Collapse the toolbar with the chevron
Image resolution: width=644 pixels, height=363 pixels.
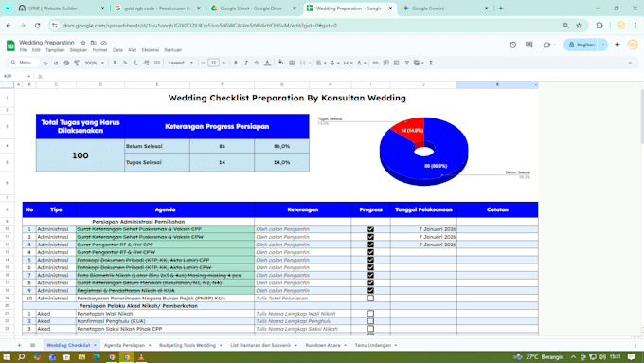[630, 63]
